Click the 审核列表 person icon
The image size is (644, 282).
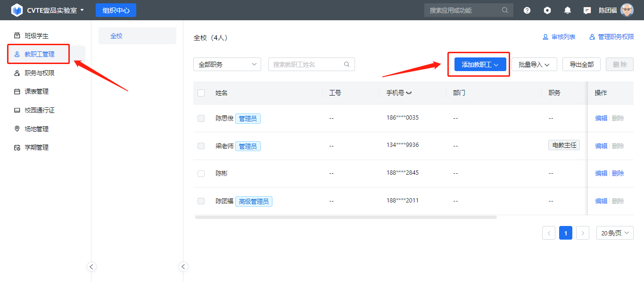point(545,37)
